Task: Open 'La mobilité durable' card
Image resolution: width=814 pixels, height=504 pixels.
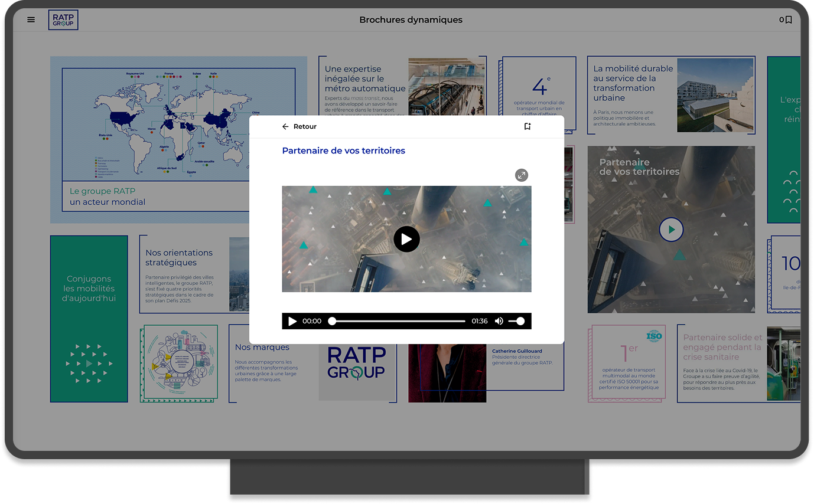Action: coord(671,96)
